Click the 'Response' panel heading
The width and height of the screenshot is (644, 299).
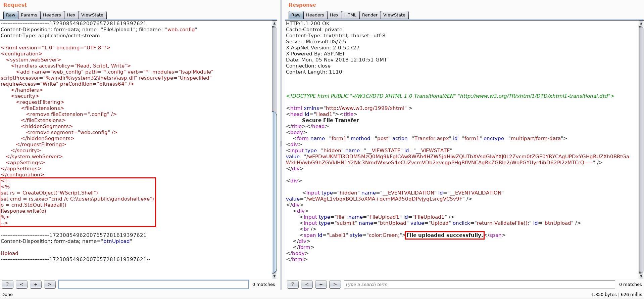click(x=302, y=5)
